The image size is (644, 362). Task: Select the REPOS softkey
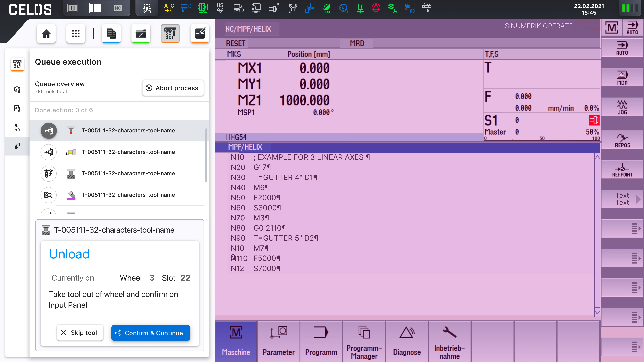[x=622, y=140]
